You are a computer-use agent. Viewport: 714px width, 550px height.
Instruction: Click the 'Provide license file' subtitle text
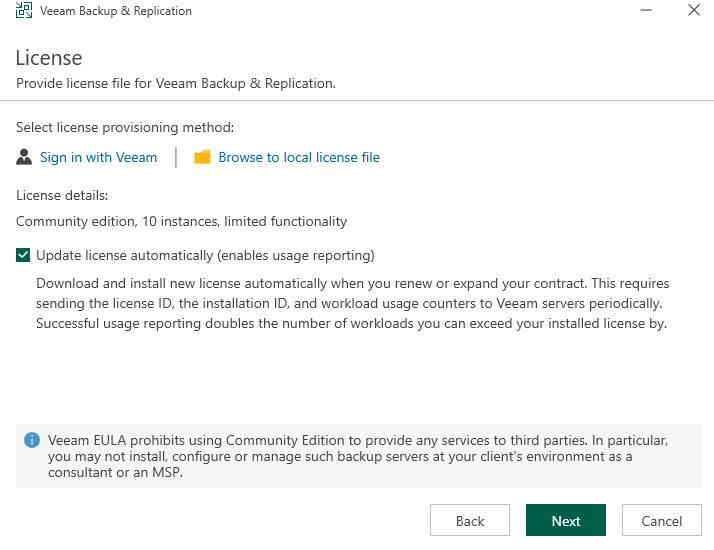(x=176, y=83)
